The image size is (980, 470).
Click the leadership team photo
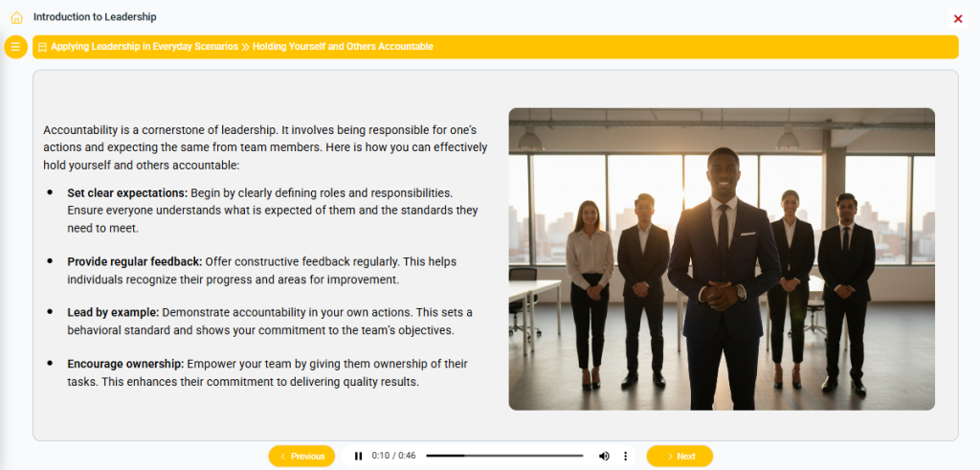(x=721, y=258)
